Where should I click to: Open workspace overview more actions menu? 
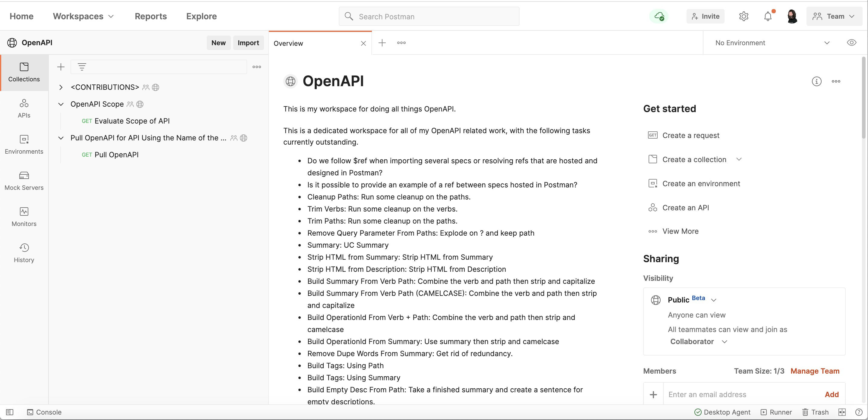coord(836,81)
